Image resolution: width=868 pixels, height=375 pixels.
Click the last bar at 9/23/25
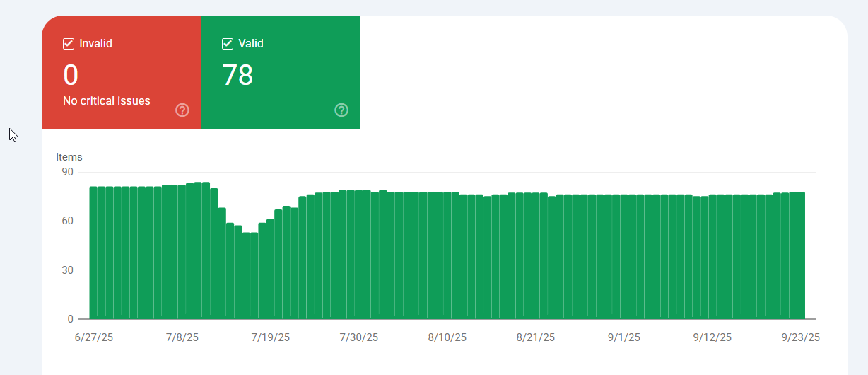click(801, 255)
